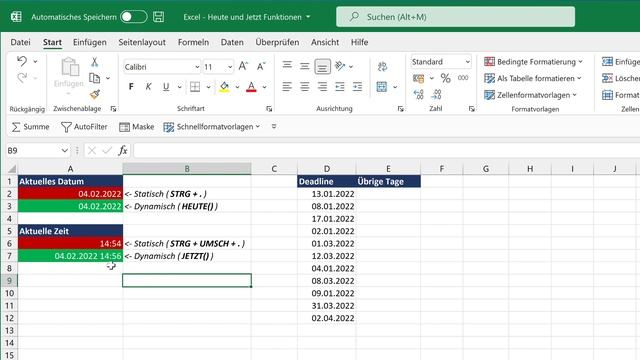This screenshot has width=640, height=360.
Task: Apply percent style icon
Action: tap(445, 78)
